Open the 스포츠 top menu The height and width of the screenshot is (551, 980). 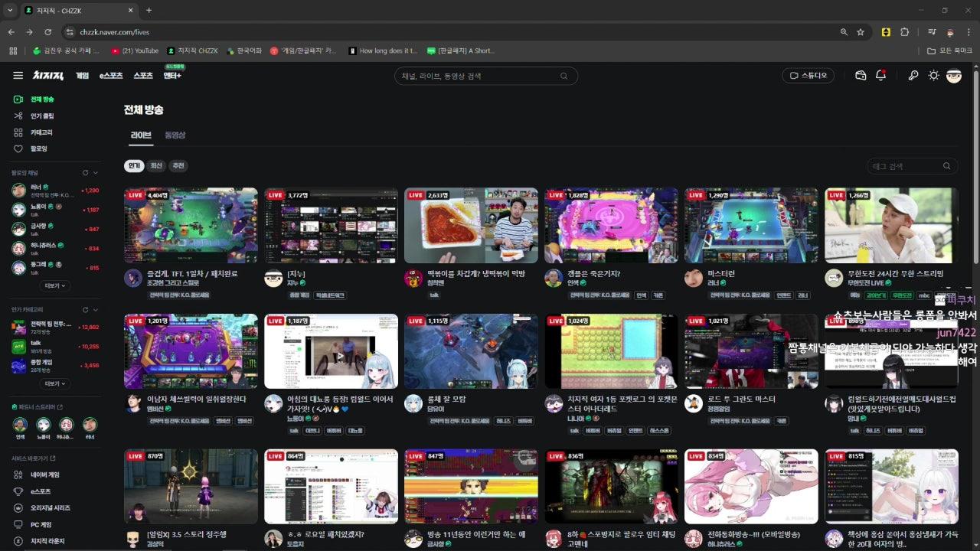pyautogui.click(x=143, y=76)
